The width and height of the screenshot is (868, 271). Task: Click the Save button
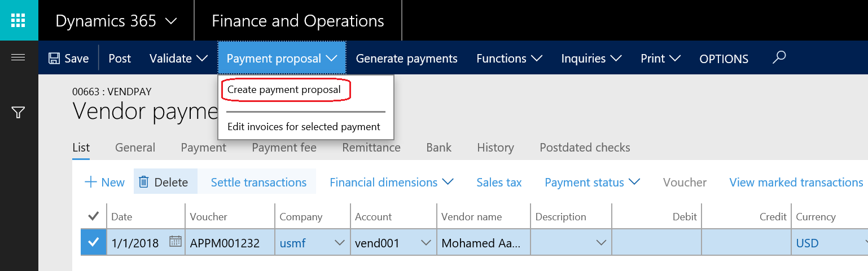click(68, 59)
